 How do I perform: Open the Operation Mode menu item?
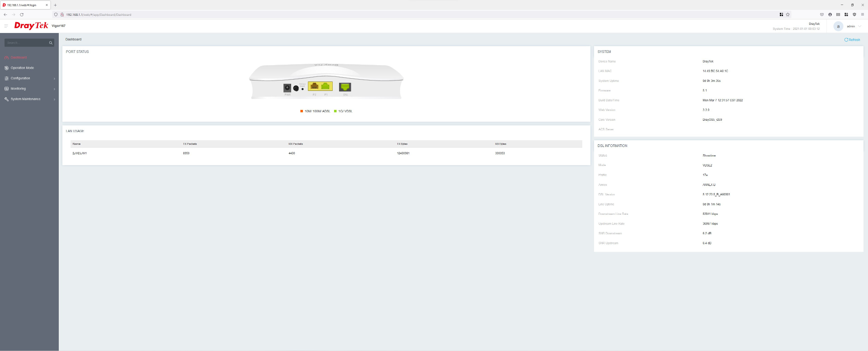coord(22,68)
